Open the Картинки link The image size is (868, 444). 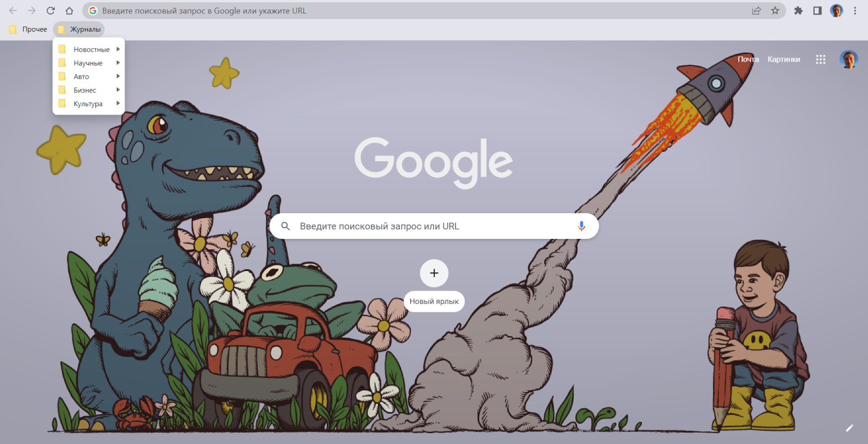point(783,59)
